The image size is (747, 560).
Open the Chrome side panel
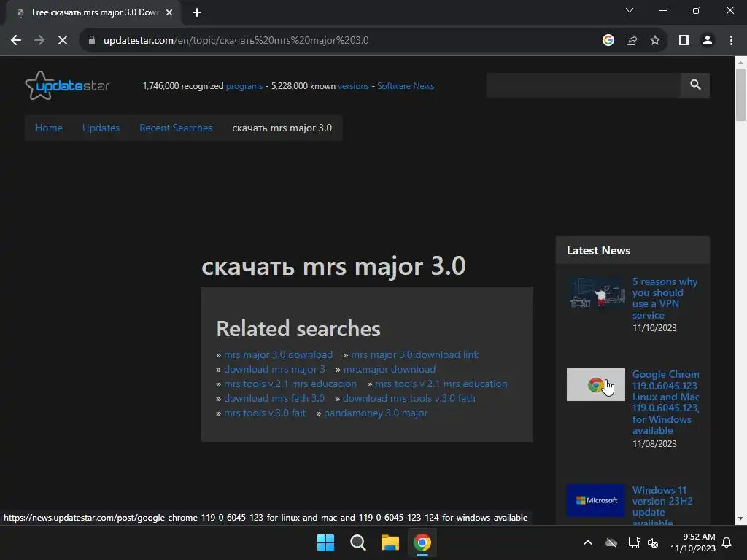point(684,41)
